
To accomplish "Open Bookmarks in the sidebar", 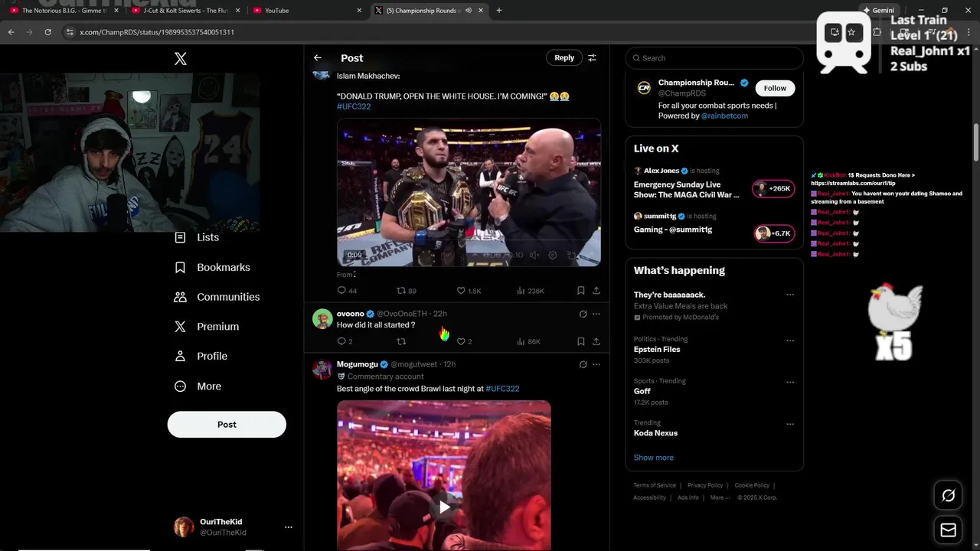I will pos(213,267).
